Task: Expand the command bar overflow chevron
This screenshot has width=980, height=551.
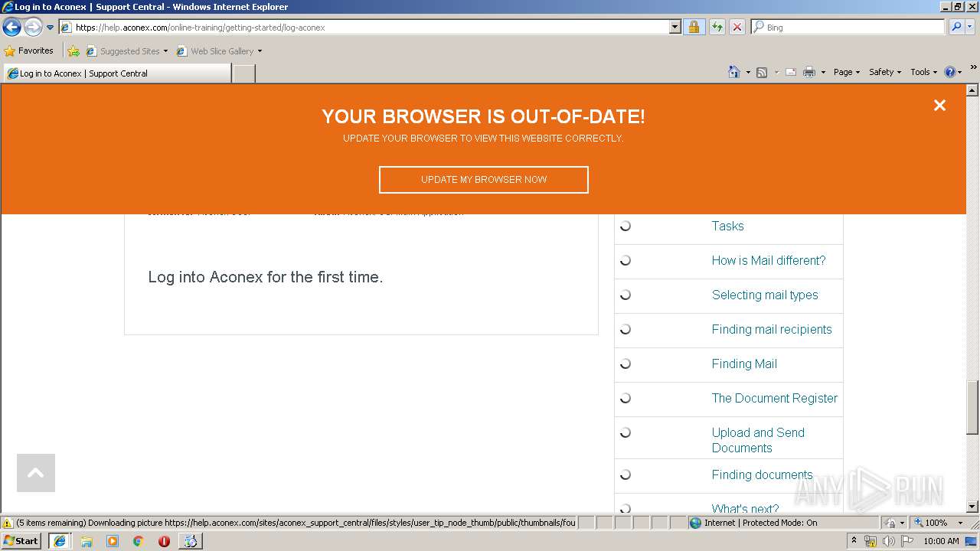Action: (x=974, y=67)
